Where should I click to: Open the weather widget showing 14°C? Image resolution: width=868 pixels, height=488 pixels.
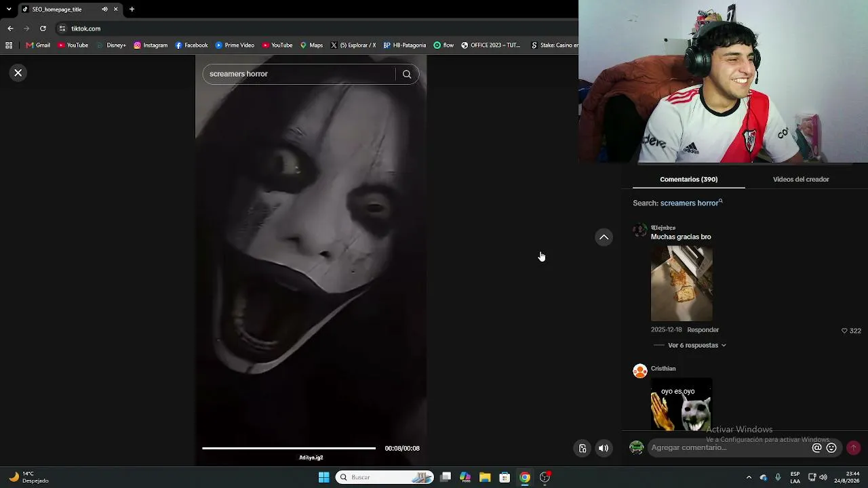tap(29, 477)
